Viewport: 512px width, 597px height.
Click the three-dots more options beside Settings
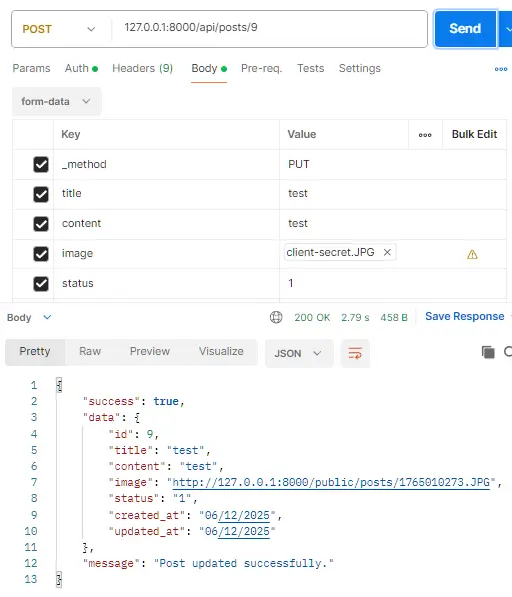501,69
